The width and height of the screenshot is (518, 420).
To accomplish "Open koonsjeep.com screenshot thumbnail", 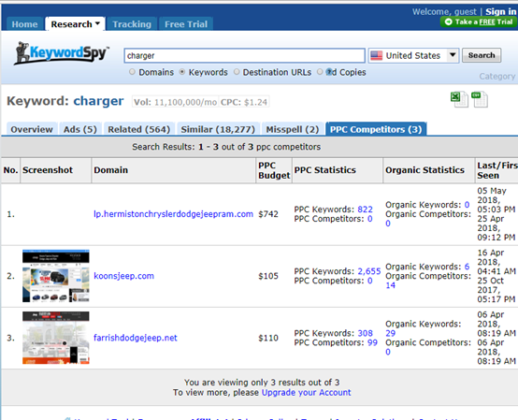I will click(56, 276).
